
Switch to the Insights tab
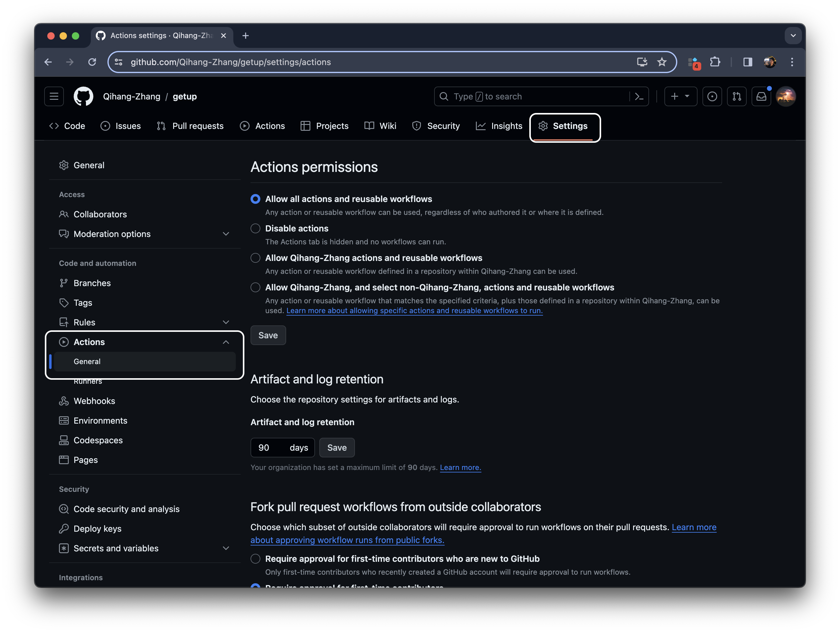499,126
